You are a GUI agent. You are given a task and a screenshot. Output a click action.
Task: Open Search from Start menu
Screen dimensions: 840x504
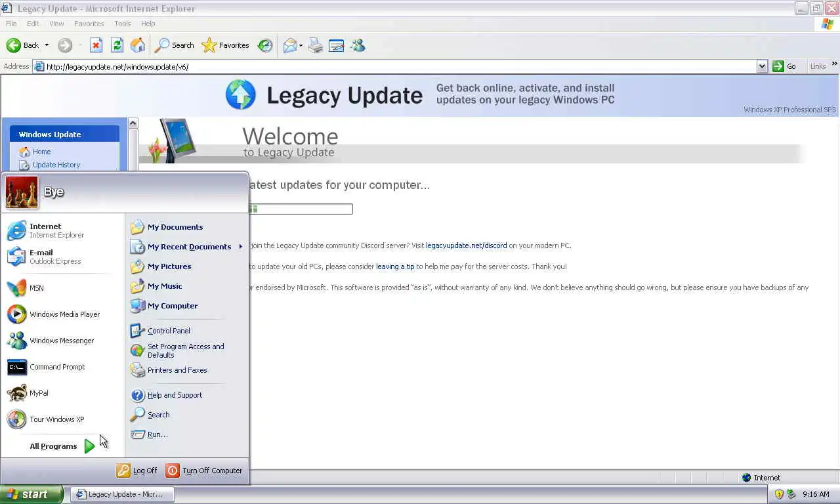186,415
